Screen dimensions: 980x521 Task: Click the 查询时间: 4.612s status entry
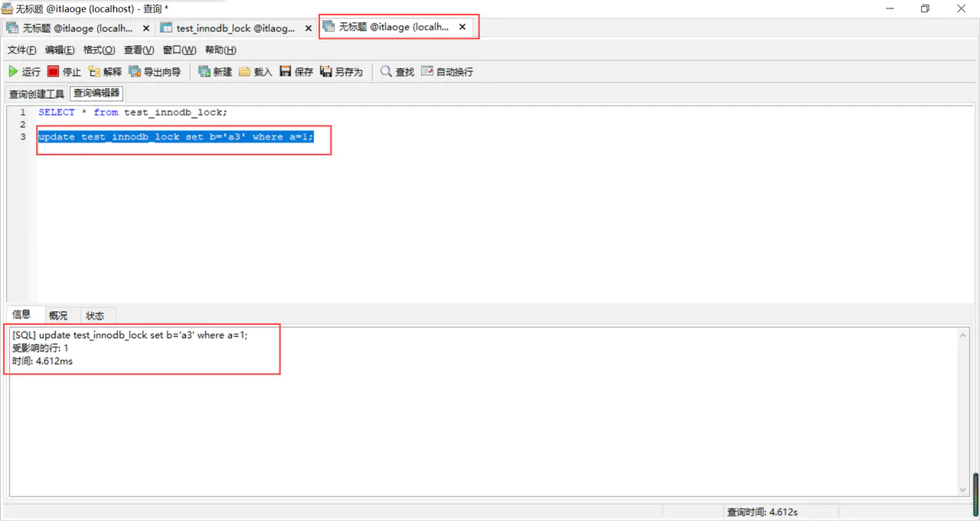(763, 512)
